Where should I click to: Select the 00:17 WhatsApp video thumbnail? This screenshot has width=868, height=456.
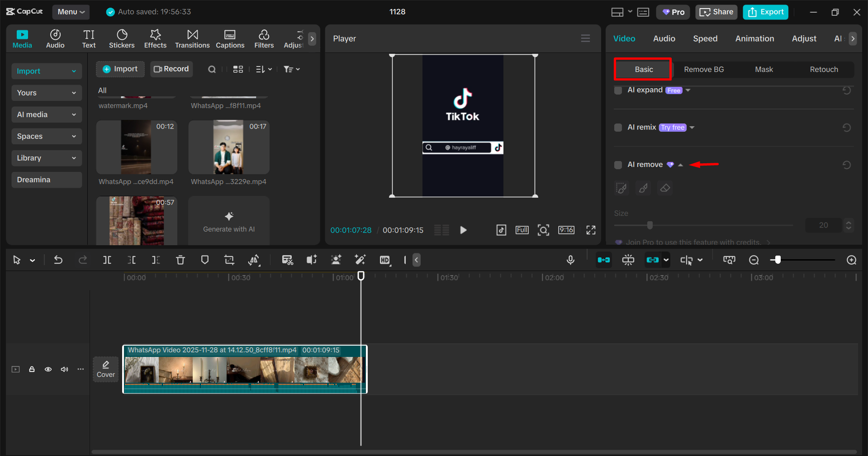229,147
